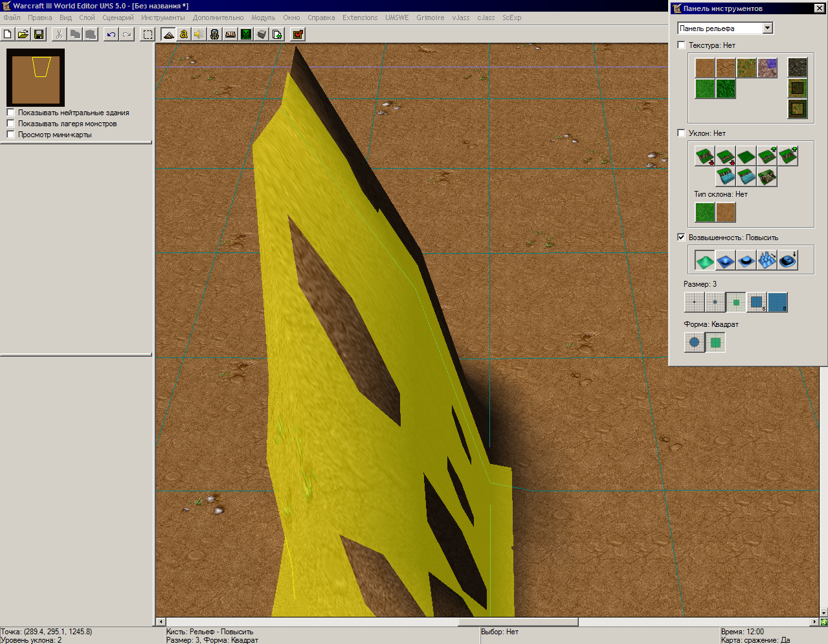Viewport: 828px width, 644px height.
Task: Click the Test Map checkmark icon
Action: pos(298,34)
